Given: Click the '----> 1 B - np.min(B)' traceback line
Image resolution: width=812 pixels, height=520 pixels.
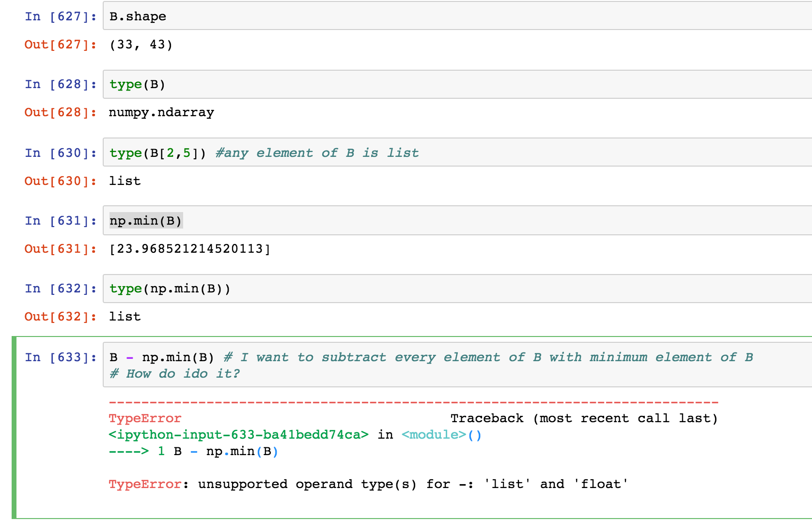Looking at the screenshot, I should coord(193,451).
